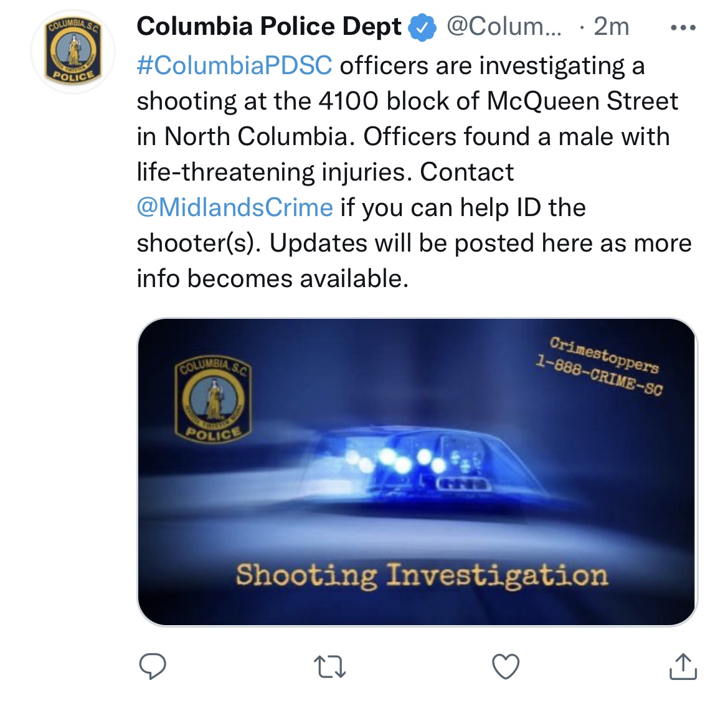The height and width of the screenshot is (703, 728).
Task: Click the tweet body text
Action: click(x=414, y=172)
